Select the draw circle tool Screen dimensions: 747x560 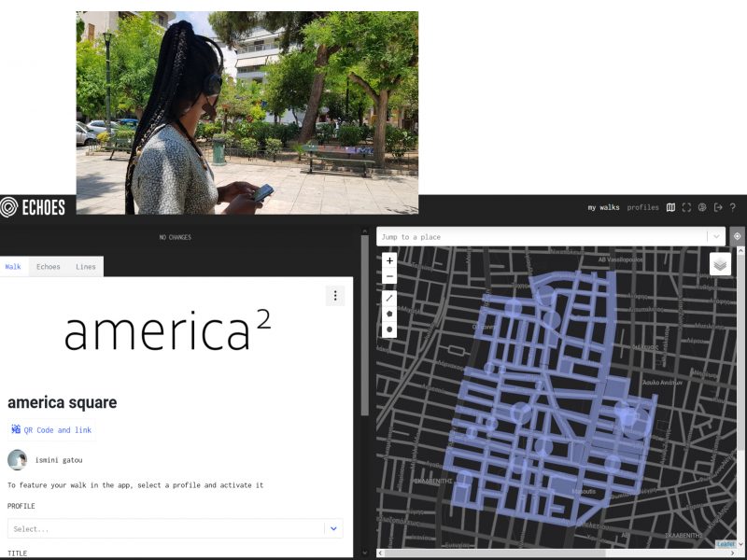click(x=389, y=329)
